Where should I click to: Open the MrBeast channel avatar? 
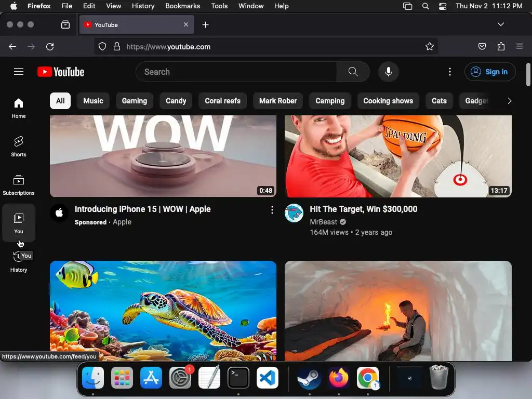click(x=294, y=212)
